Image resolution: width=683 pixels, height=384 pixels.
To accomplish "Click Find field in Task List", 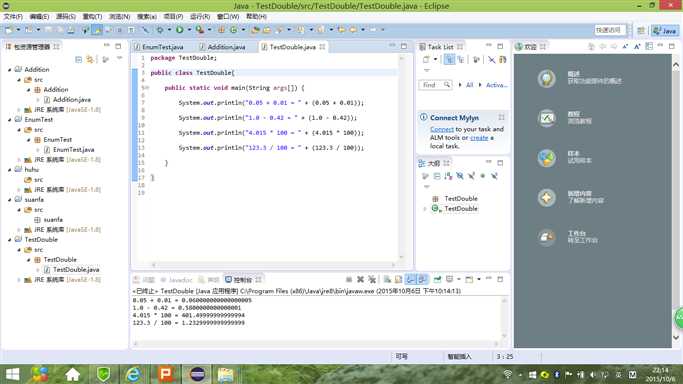I will pyautogui.click(x=435, y=85).
